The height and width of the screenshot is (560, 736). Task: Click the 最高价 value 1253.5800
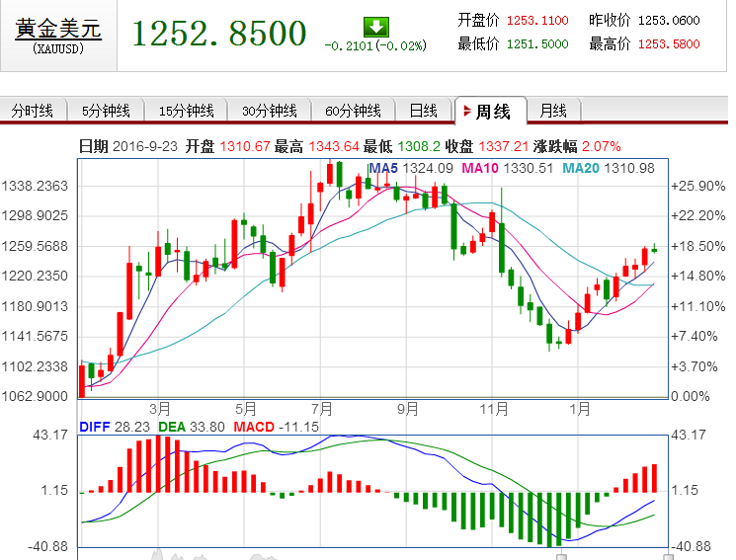(669, 44)
